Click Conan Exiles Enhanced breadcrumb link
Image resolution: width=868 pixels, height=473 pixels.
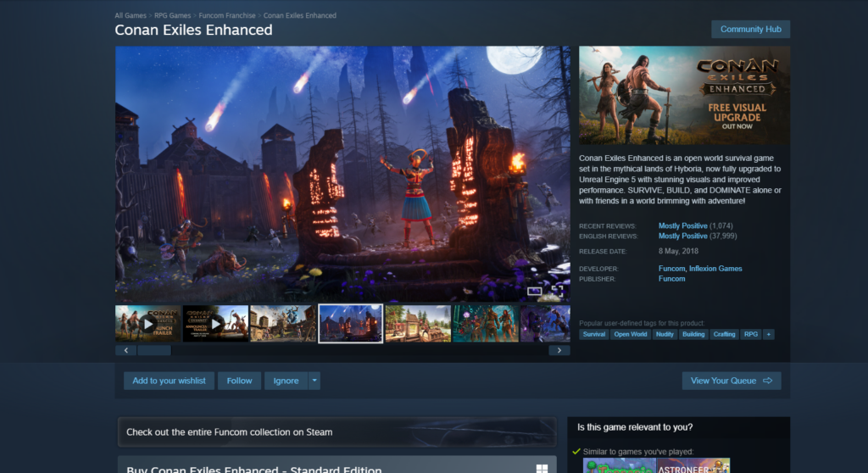[x=299, y=15]
